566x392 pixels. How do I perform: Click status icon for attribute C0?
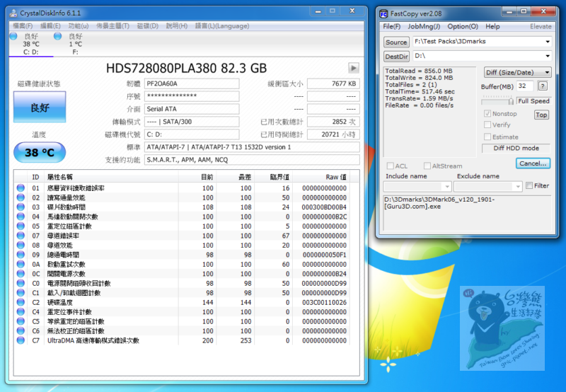21,283
